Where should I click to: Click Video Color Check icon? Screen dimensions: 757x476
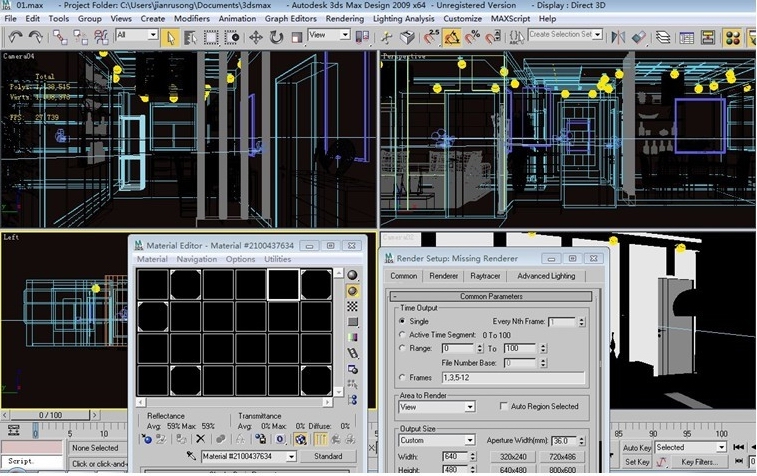tap(352, 337)
